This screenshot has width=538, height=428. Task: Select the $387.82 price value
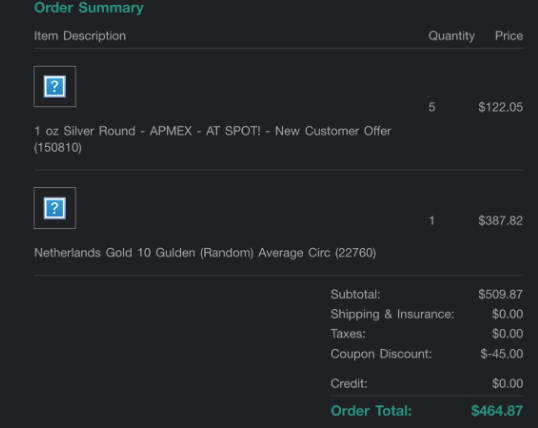(x=501, y=220)
